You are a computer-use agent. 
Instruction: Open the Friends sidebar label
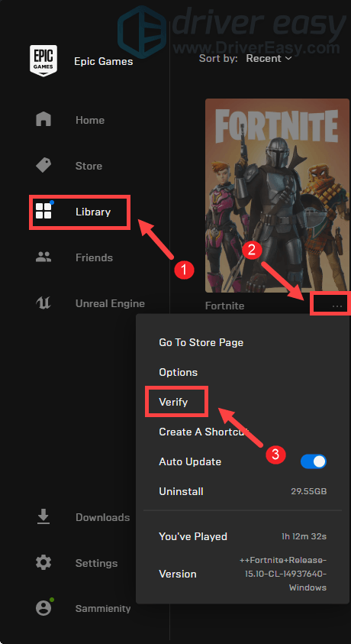(x=94, y=257)
